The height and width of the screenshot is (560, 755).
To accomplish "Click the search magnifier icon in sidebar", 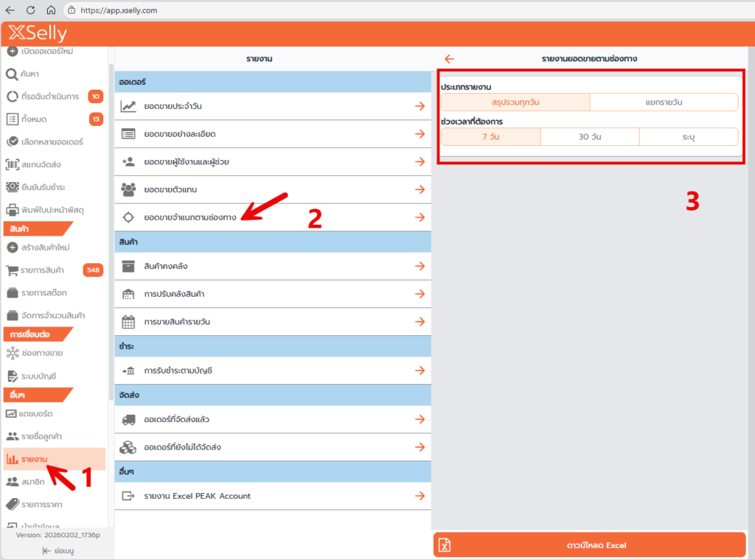I will tap(12, 74).
